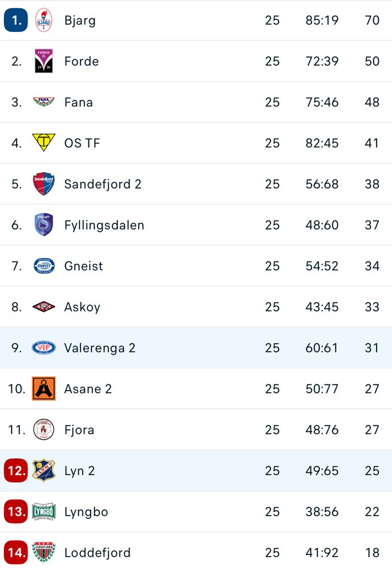Click the Valerenga 2 VIF logo
The height and width of the screenshot is (571, 392).
44,348
